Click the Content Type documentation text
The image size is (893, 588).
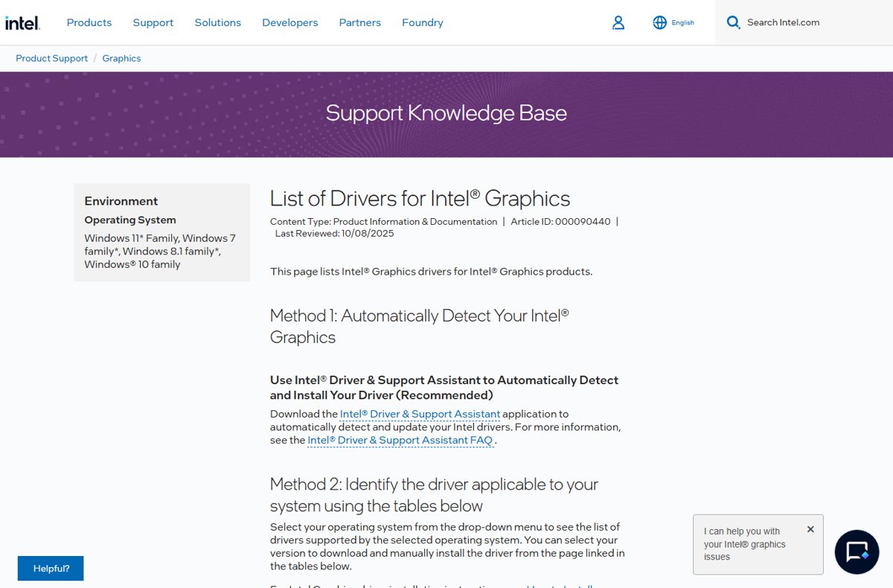[383, 221]
